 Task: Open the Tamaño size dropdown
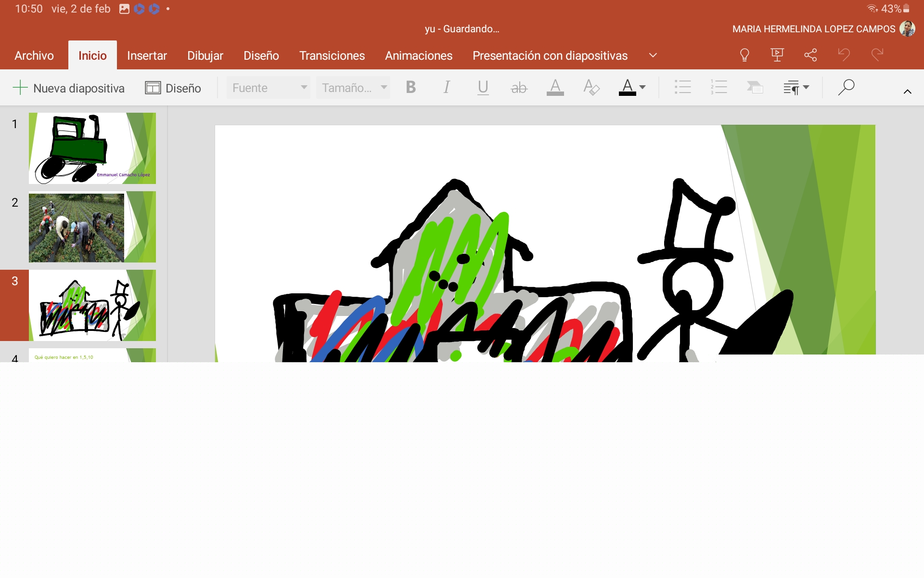[x=353, y=88]
